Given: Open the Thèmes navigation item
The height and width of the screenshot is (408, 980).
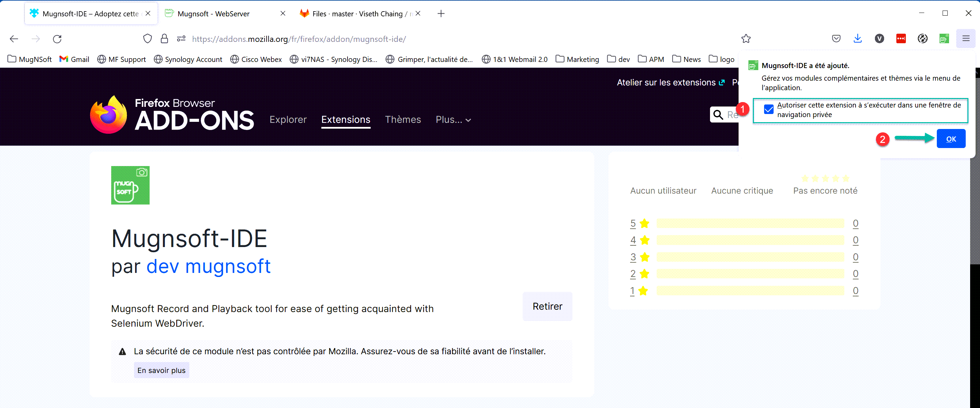Looking at the screenshot, I should click(403, 119).
